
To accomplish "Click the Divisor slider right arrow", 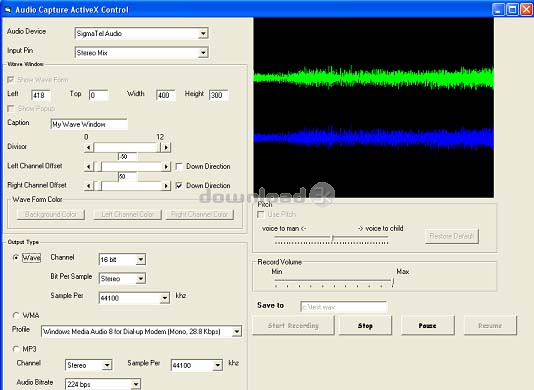I will [166, 147].
